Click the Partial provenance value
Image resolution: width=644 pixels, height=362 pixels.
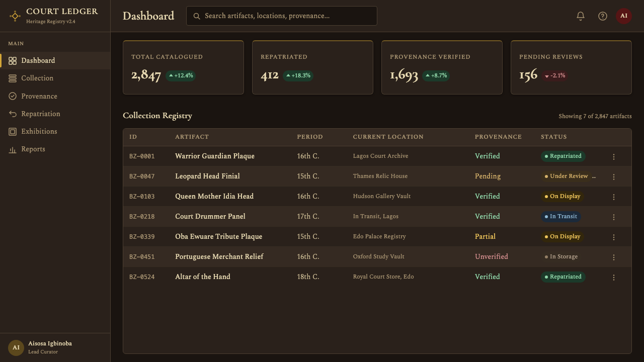coord(485,237)
